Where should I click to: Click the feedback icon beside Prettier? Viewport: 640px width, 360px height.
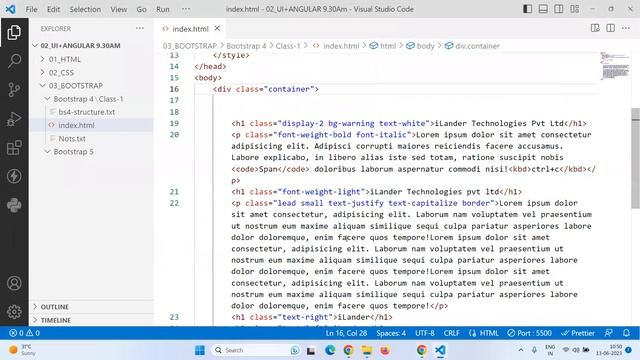click(x=609, y=333)
